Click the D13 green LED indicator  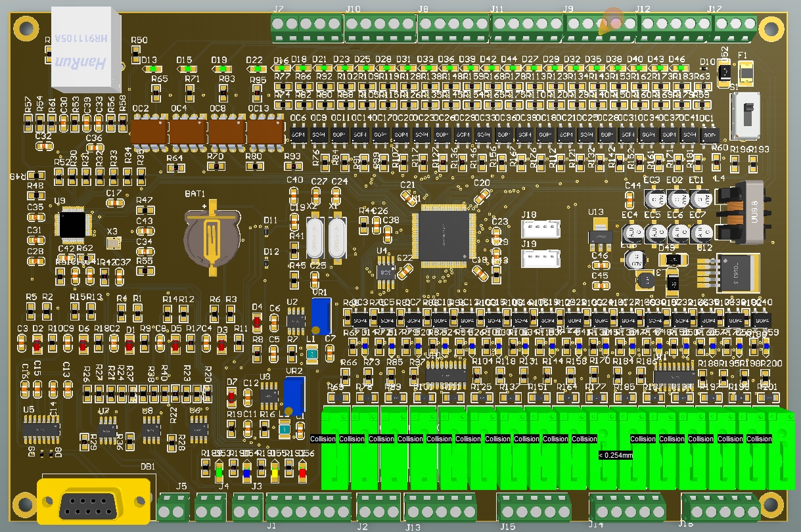[151, 68]
